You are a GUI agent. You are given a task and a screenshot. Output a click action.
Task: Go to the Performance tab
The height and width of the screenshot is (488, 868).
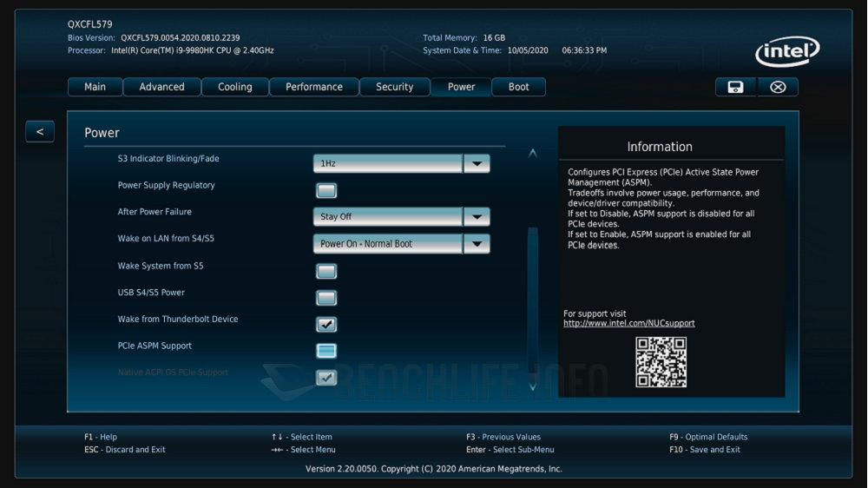point(314,87)
